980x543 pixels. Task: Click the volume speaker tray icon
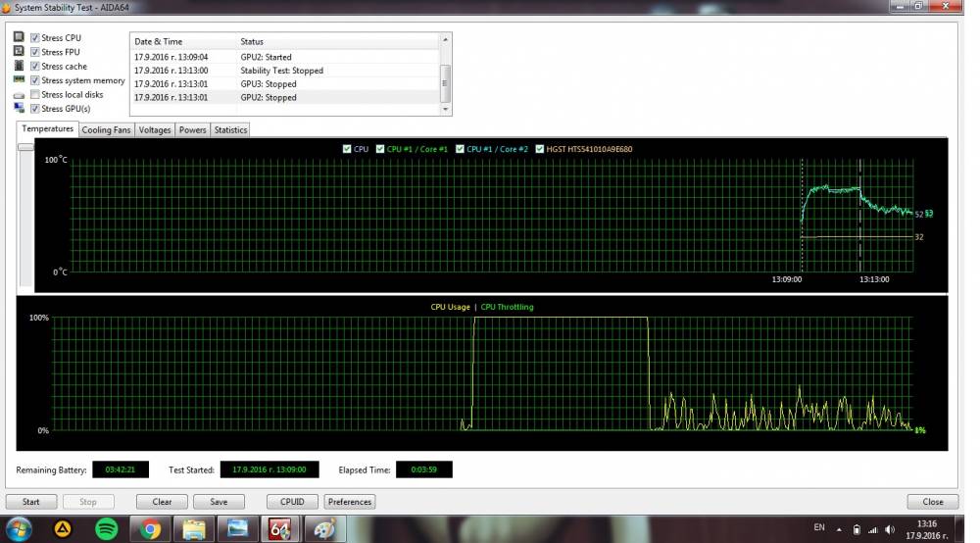890,529
